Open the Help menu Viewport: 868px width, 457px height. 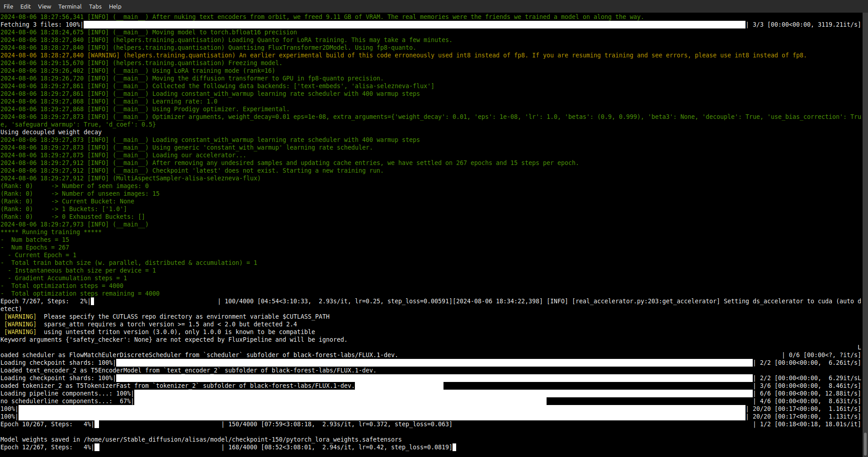(115, 6)
